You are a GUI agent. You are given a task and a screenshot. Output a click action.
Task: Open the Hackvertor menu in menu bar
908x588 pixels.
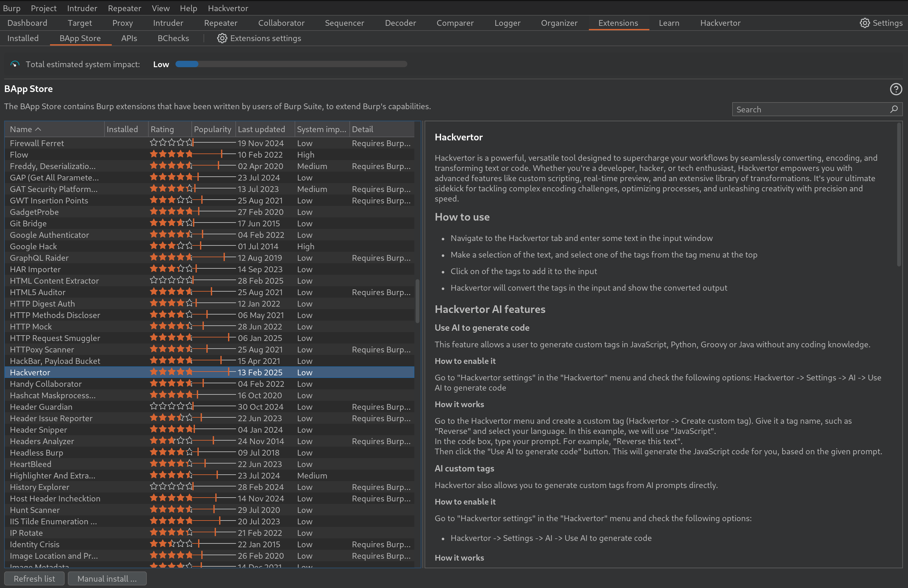[228, 8]
